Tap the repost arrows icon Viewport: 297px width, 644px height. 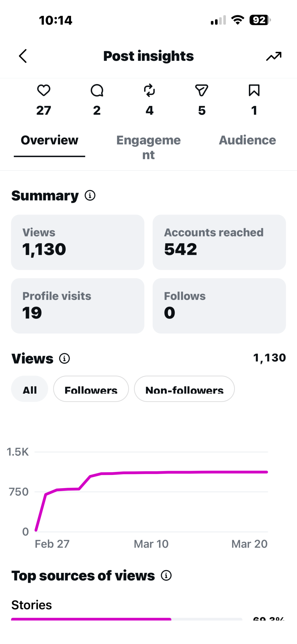pos(149,90)
